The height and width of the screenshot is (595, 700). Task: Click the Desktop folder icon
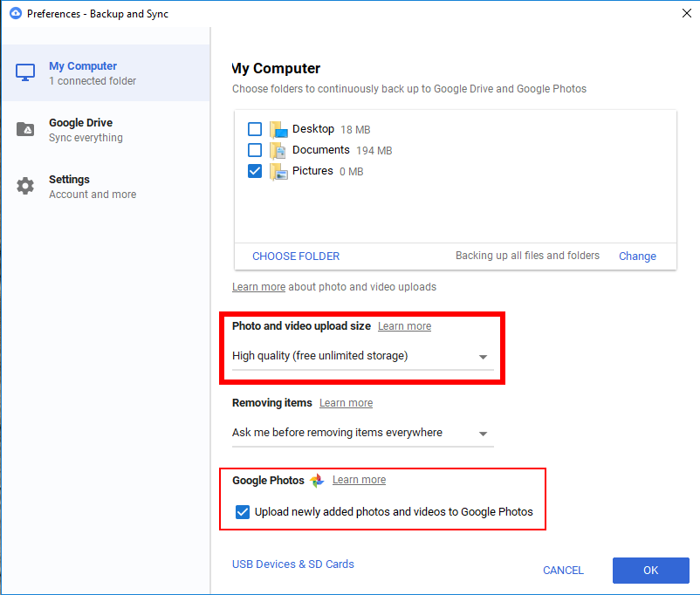coord(278,130)
